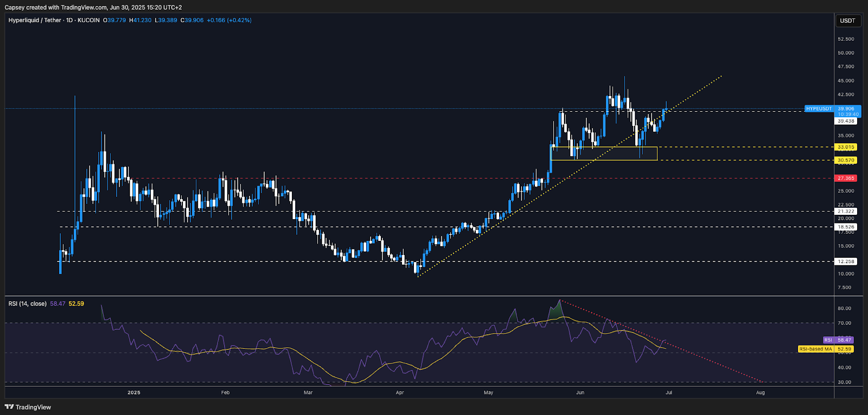Open the USDT currency selector
The height and width of the screenshot is (415, 868).
pos(847,21)
